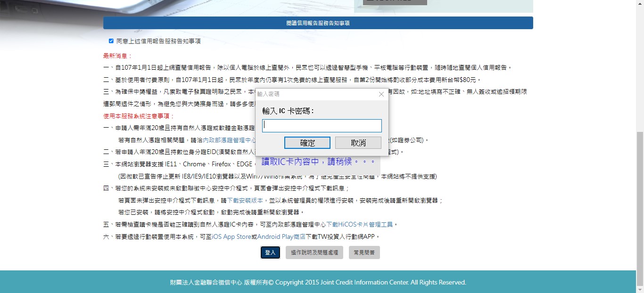The image size is (644, 293).
Task: Click the 使用本服務系統注意事項 red heading
Action: (139, 116)
